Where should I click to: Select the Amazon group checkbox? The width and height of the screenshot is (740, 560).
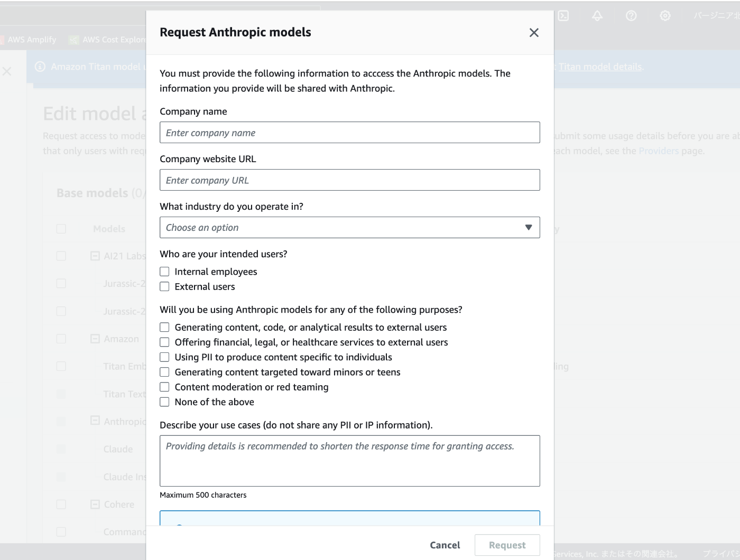(61, 339)
